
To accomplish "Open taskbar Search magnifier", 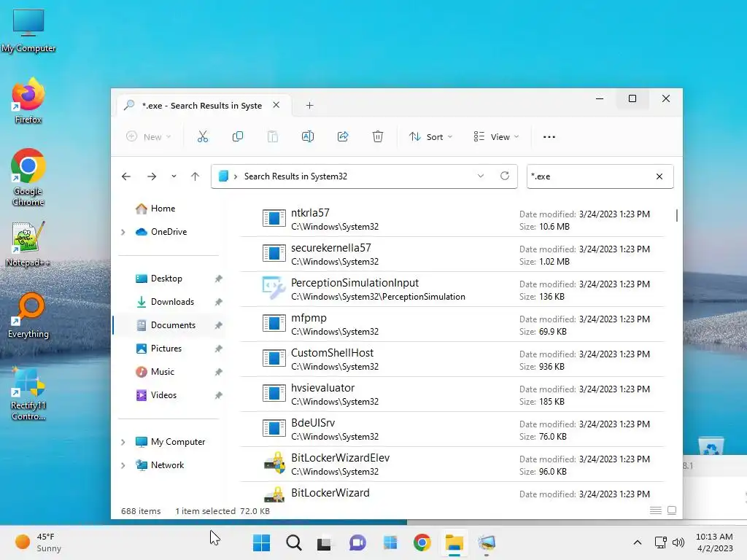I will coord(293,542).
